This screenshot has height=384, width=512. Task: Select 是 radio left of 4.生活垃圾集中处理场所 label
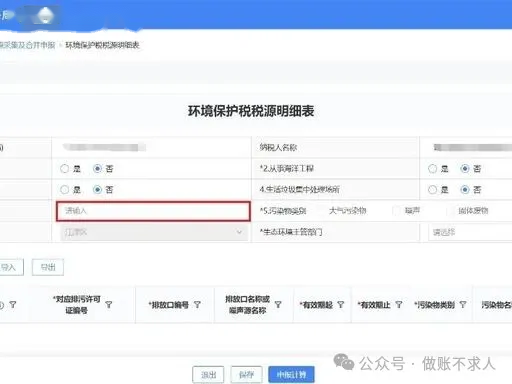point(64,190)
